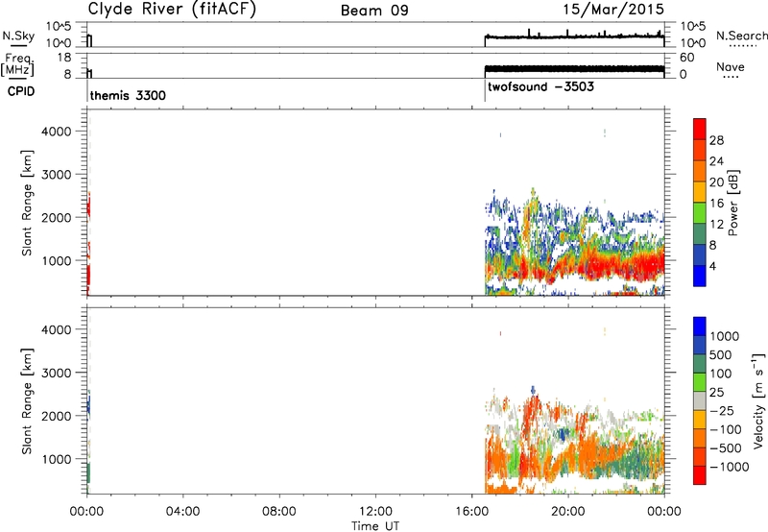The height and width of the screenshot is (532, 768).
Task: Select the 'themis 3300' CPID annotation
Action: (x=128, y=95)
